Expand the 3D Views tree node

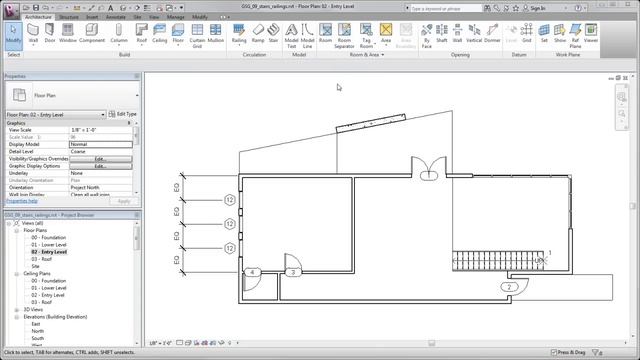[17, 310]
